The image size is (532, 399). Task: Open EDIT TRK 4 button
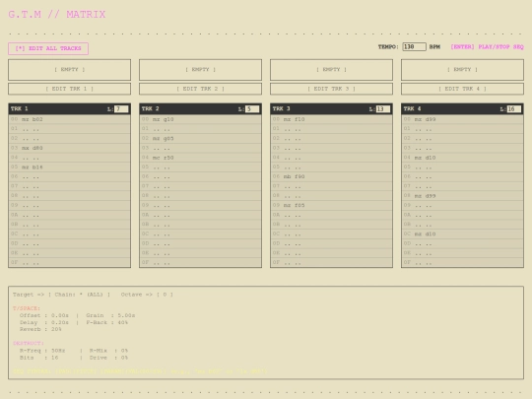click(x=462, y=89)
